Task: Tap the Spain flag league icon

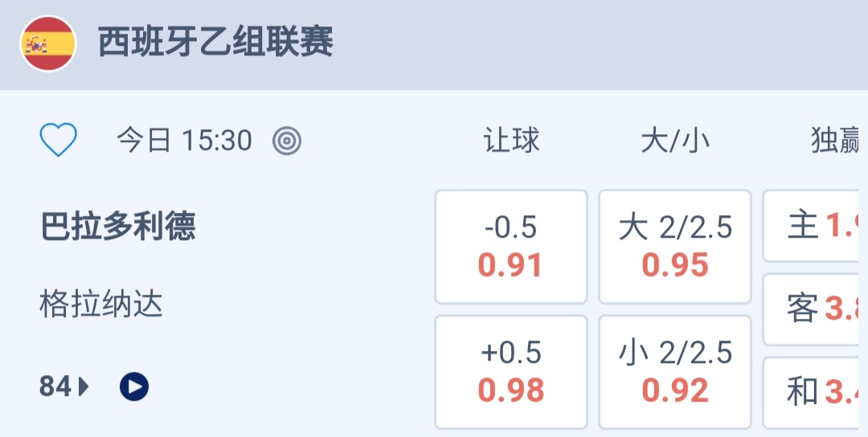Action: coord(48,43)
